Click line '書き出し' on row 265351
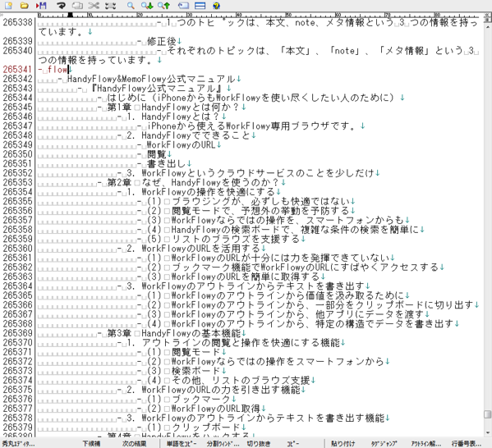The height and width of the screenshot is (448, 492). (x=166, y=163)
